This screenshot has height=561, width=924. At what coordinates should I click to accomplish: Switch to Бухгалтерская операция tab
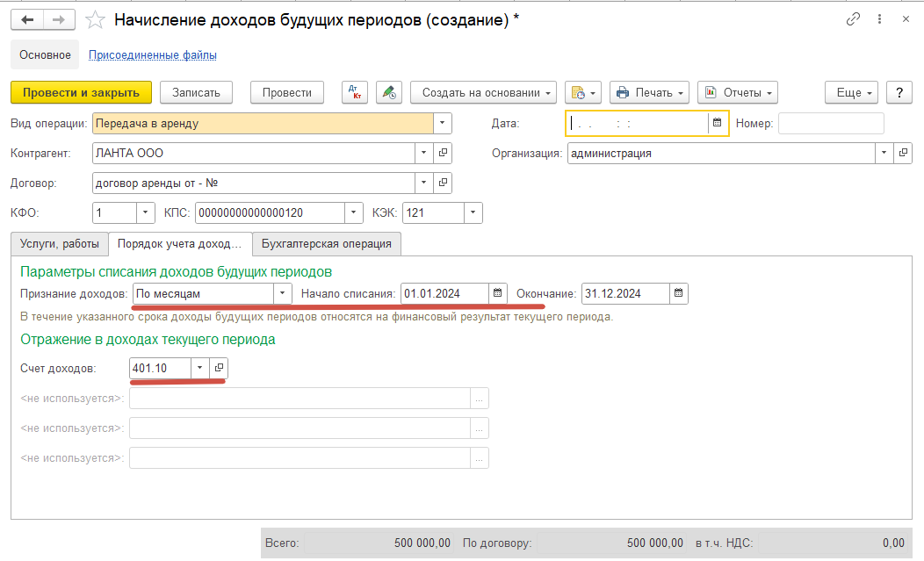[x=327, y=244]
